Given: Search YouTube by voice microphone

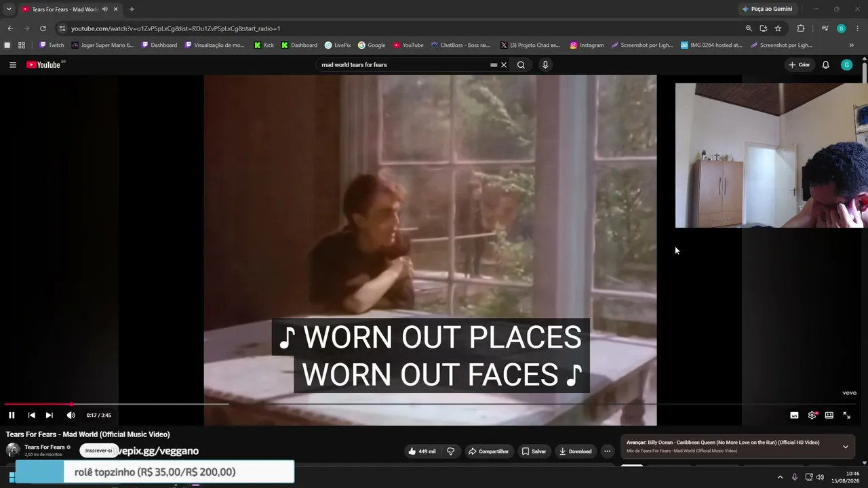Looking at the screenshot, I should tap(545, 65).
